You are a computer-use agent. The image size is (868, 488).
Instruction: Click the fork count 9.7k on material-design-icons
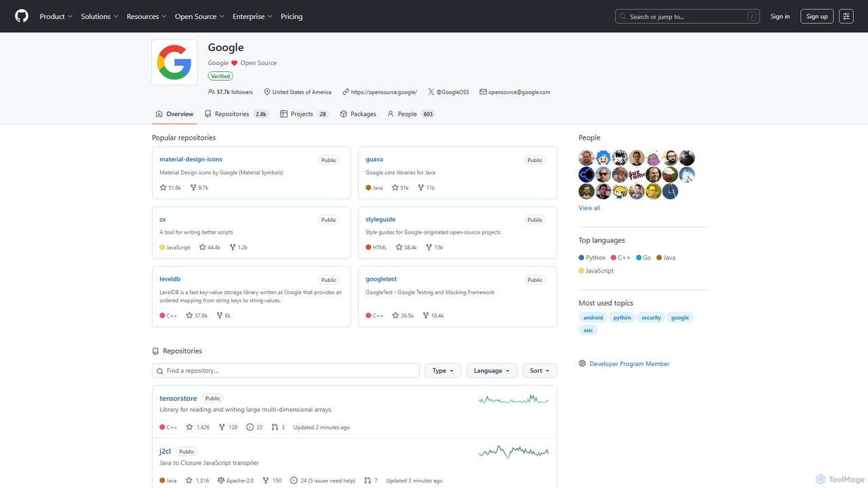click(x=199, y=188)
